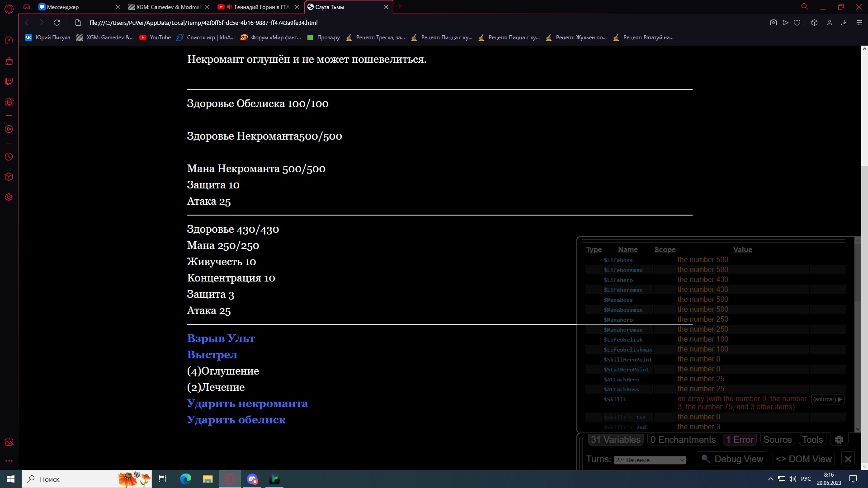Screen dimensions: 868x488
Task: Open Twitch icon in Opera sidebar
Action: [9, 81]
